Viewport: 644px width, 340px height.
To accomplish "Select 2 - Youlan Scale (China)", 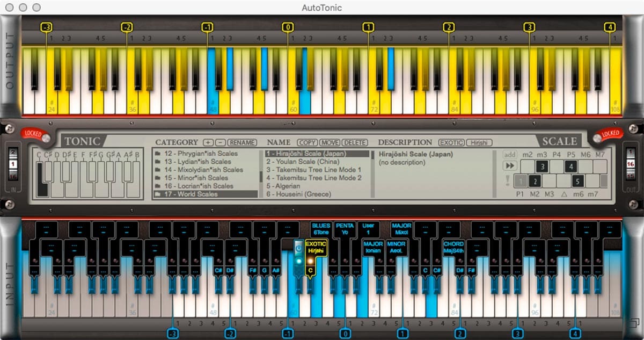I will click(317, 162).
